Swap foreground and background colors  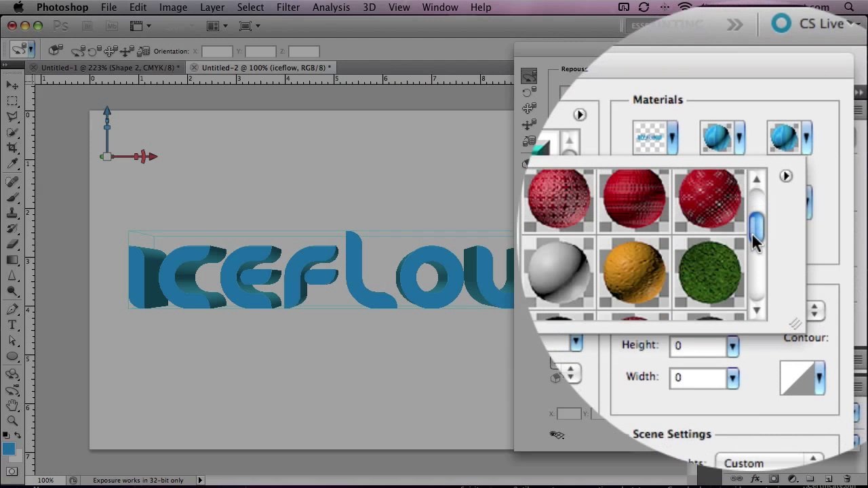point(18,435)
